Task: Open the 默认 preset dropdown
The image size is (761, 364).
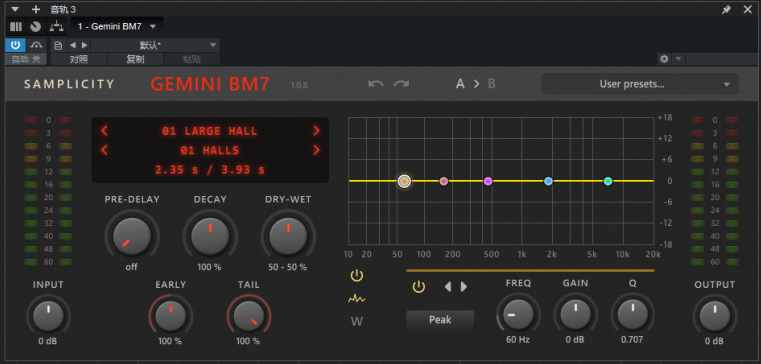Action: (x=155, y=45)
